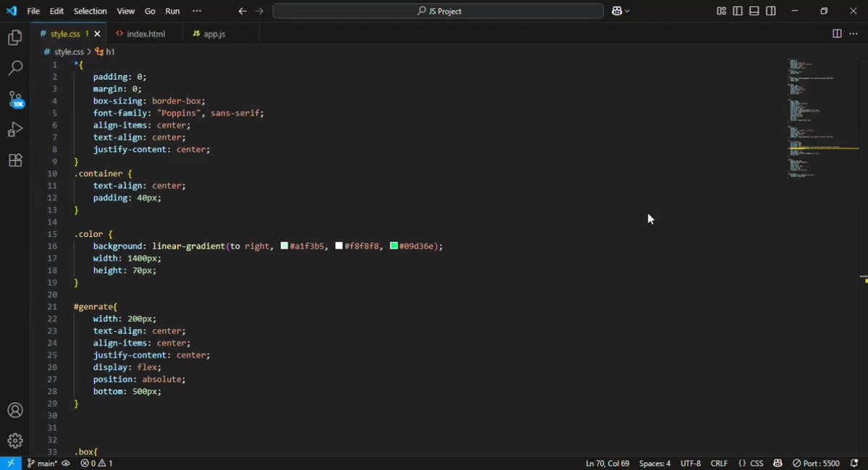Open the Manage settings gear
This screenshot has height=470, width=868.
tap(15, 440)
